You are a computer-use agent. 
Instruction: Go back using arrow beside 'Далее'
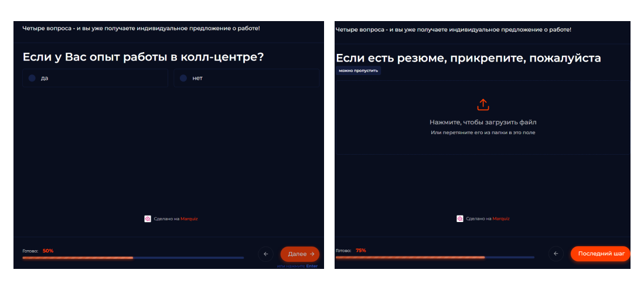coord(265,254)
